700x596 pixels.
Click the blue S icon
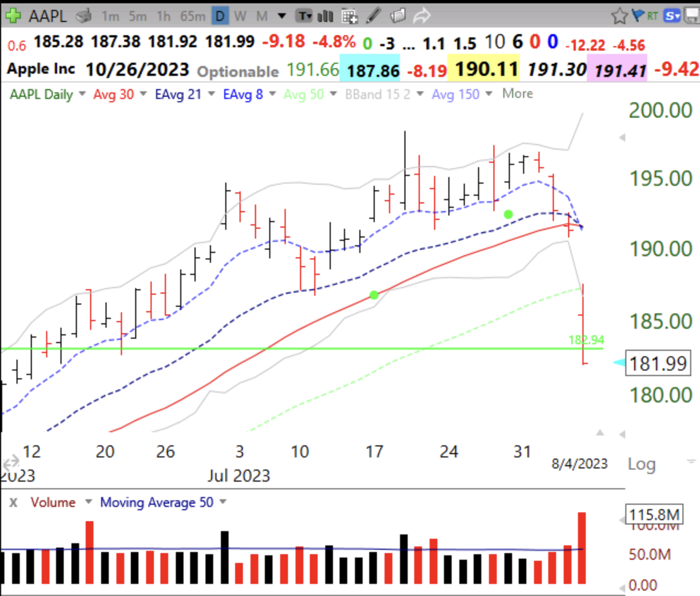(672, 16)
